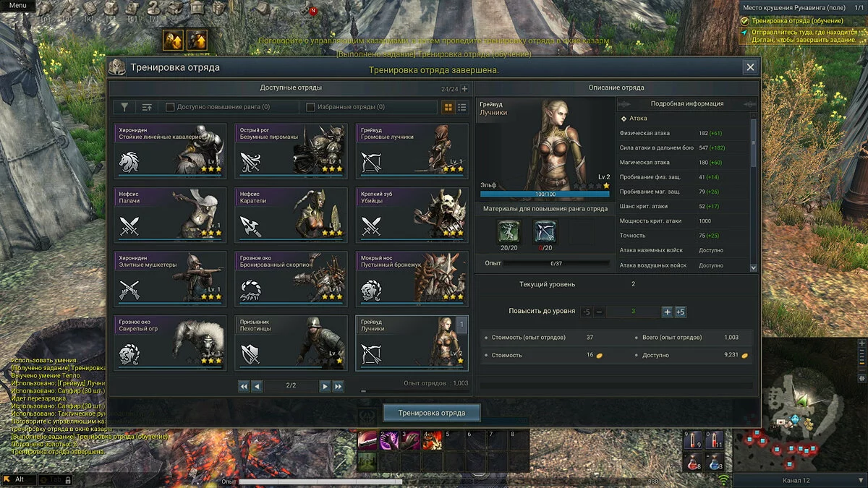Image resolution: width=868 pixels, height=488 pixels.
Task: Click the second active buff icon
Action: pos(197,40)
